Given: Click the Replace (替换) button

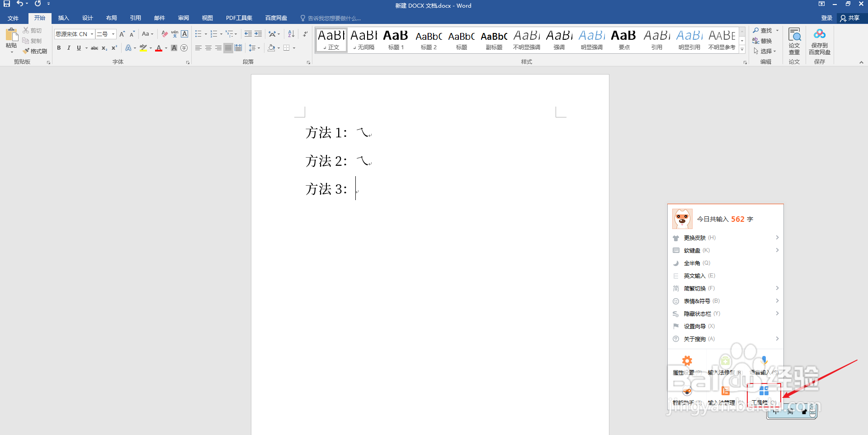Looking at the screenshot, I should [762, 41].
